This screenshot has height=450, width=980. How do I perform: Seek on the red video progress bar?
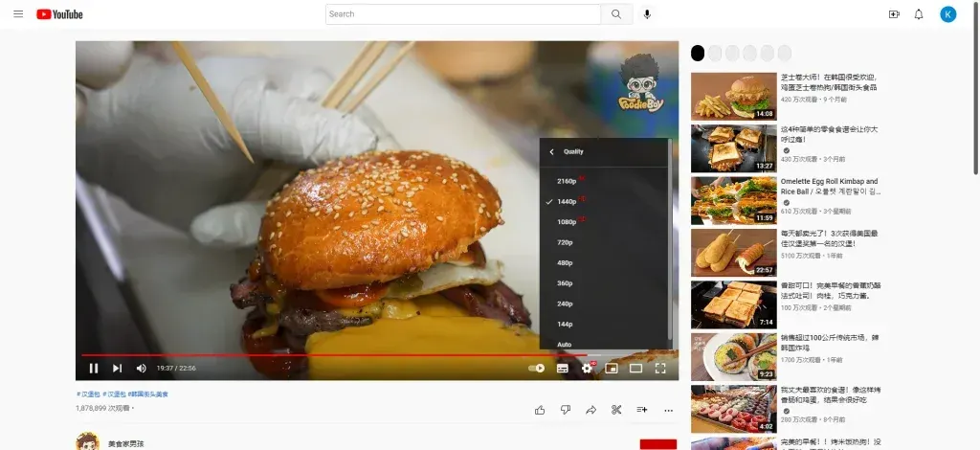pyautogui.click(x=377, y=355)
